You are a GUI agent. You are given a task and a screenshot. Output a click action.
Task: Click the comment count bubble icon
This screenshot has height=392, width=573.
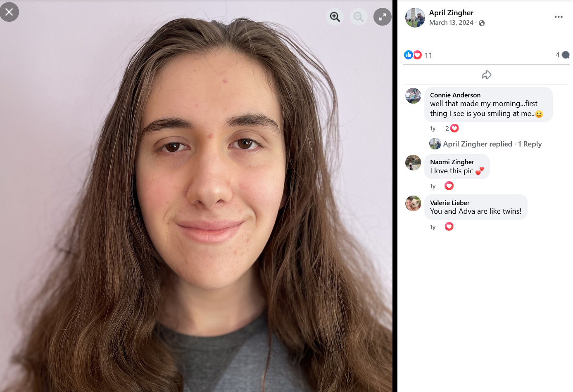[x=566, y=55]
